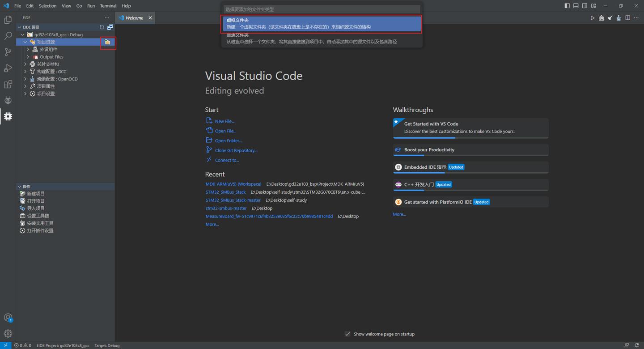Open the EIDE extension view in activity bar

point(8,116)
